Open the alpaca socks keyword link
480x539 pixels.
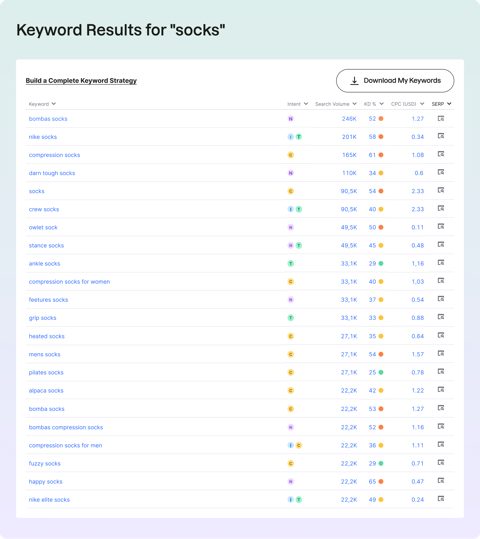(46, 390)
